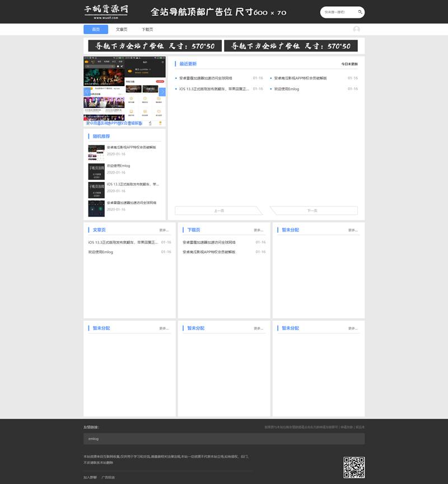This screenshot has width=448, height=484.
Task: Click the emlog friendly link in footer
Action: point(94,439)
